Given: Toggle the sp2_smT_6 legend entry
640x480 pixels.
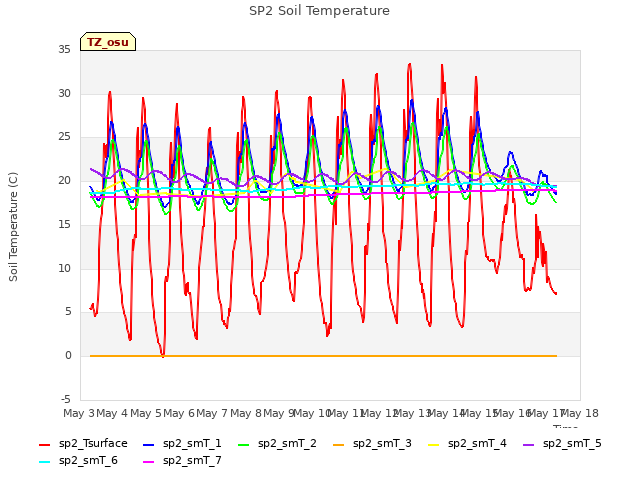Looking at the screenshot, I should tap(78, 461).
